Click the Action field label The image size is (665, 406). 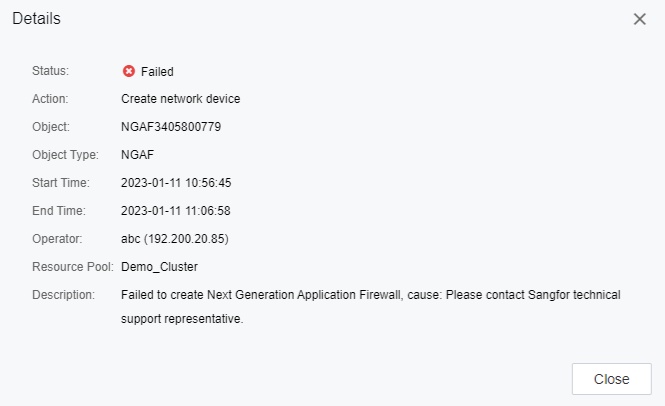[x=50, y=99]
